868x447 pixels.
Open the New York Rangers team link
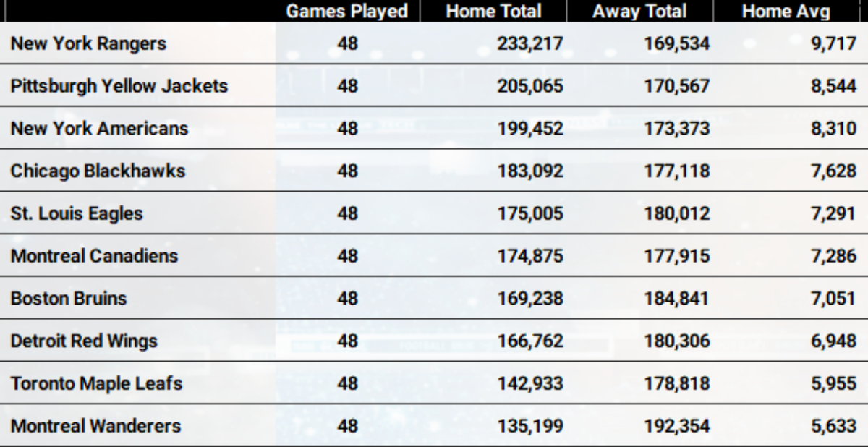point(88,44)
